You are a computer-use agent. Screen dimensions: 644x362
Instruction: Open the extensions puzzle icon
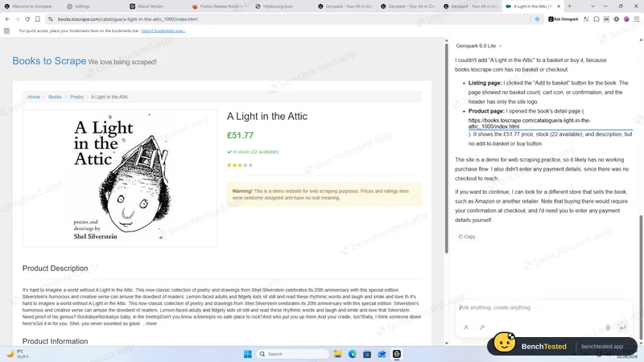coord(597,19)
